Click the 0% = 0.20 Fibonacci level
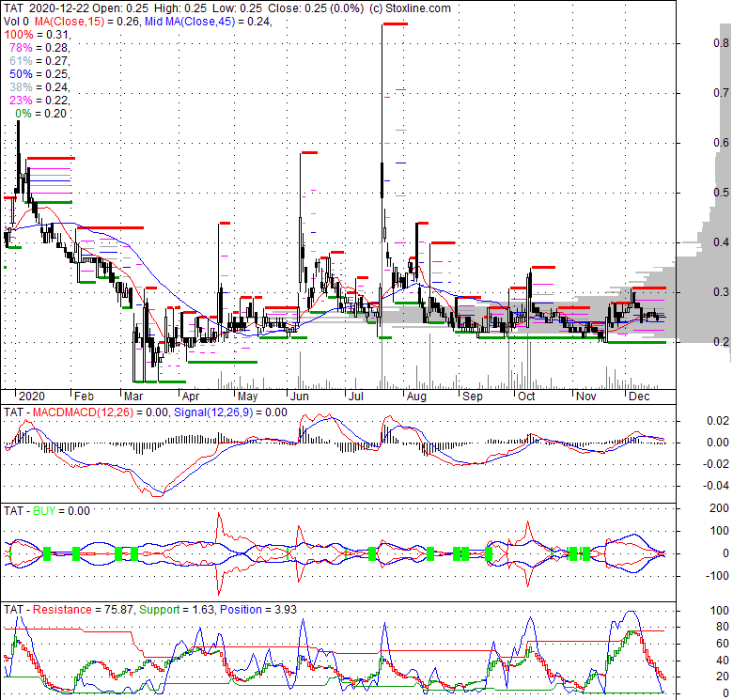 (x=40, y=113)
